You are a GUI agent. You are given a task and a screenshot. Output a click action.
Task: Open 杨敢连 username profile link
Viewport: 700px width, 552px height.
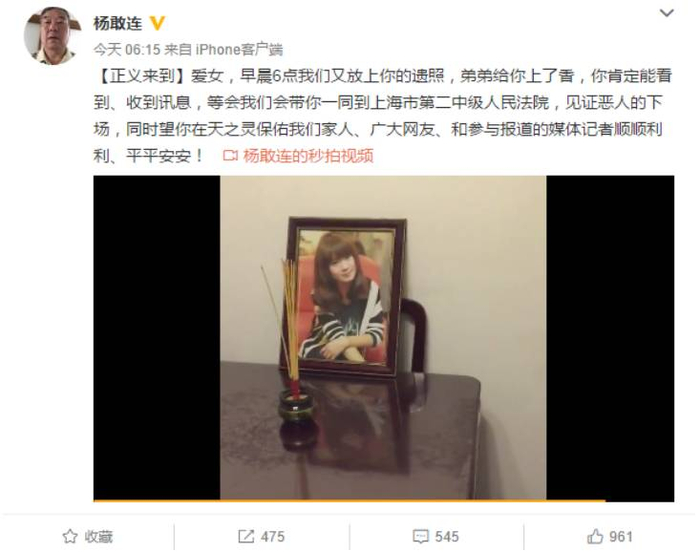click(x=118, y=23)
